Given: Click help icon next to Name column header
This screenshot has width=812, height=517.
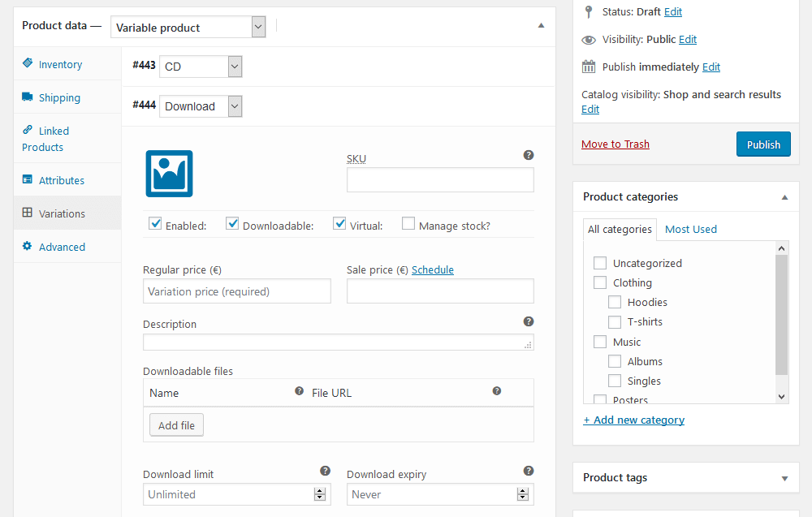Looking at the screenshot, I should 299,391.
